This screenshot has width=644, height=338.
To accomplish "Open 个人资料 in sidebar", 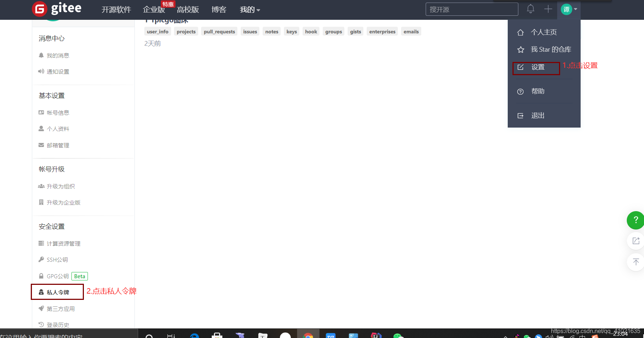I will pos(58,129).
